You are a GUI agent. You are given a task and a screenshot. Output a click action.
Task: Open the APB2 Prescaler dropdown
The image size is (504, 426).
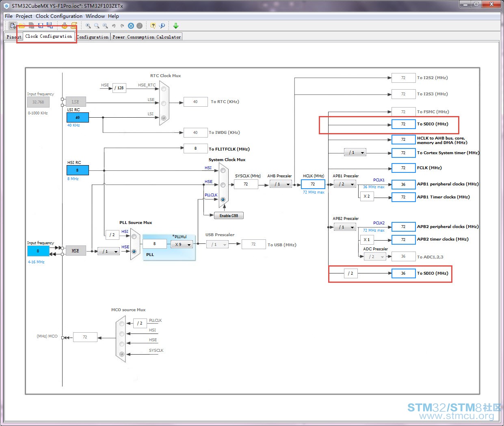tap(345, 227)
